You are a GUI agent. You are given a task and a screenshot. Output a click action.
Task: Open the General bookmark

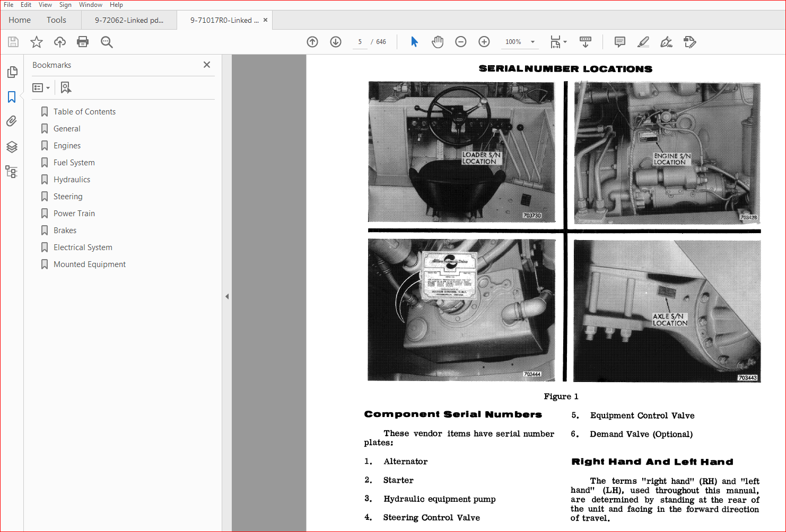click(x=67, y=129)
